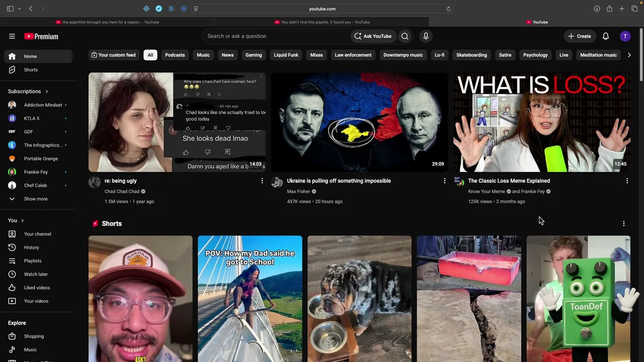Click the Create button
This screenshot has width=644, height=362.
[x=580, y=36]
